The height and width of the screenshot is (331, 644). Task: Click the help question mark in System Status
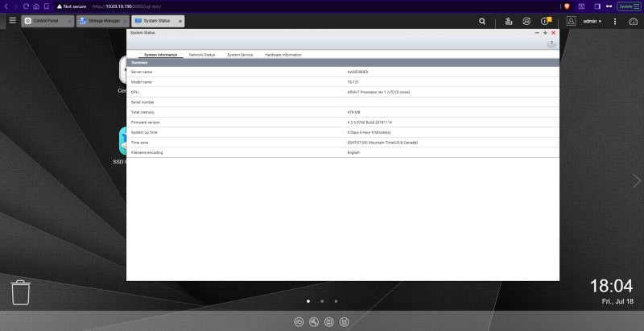pos(551,43)
